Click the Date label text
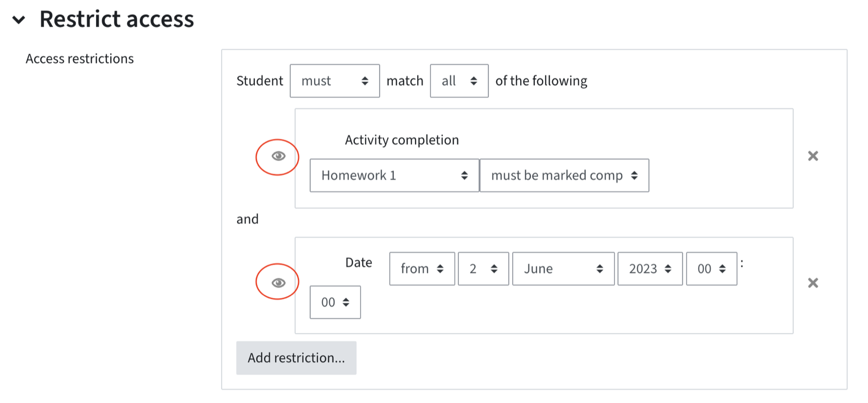Image resolution: width=868 pixels, height=403 pixels. pos(359,263)
